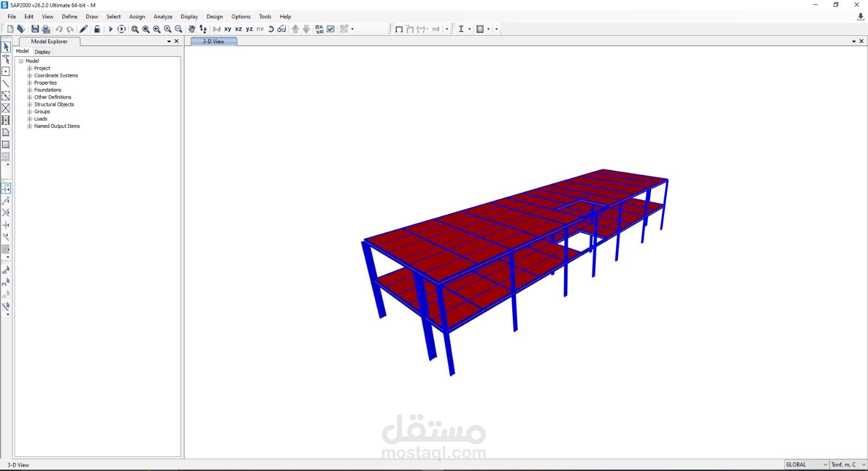
Task: Open the Analyze menu
Action: coord(163,17)
